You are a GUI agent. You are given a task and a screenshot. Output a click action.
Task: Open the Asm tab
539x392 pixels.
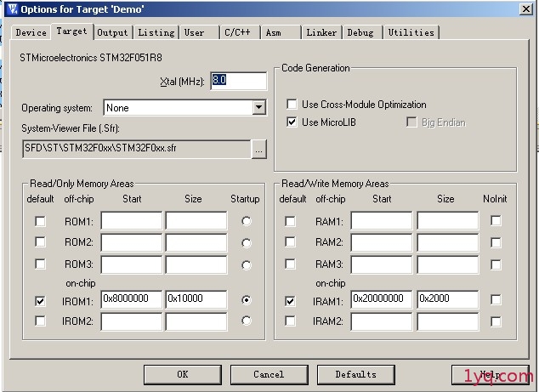click(281, 32)
